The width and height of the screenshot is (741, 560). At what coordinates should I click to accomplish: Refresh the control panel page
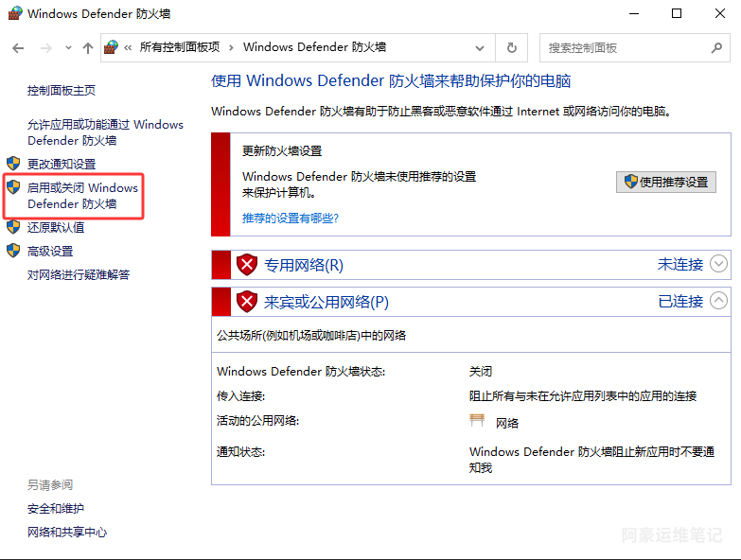[512, 47]
